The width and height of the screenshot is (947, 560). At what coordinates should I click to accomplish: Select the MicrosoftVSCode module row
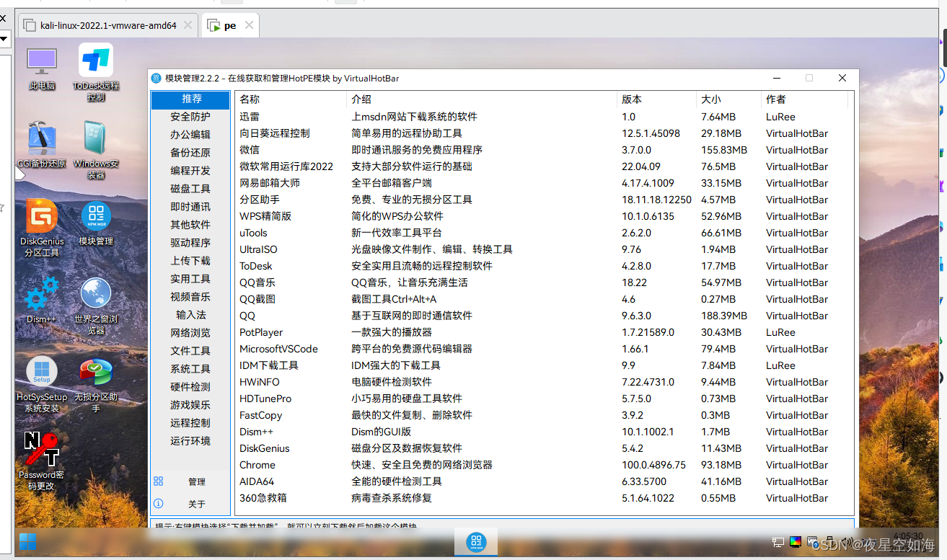pos(542,349)
